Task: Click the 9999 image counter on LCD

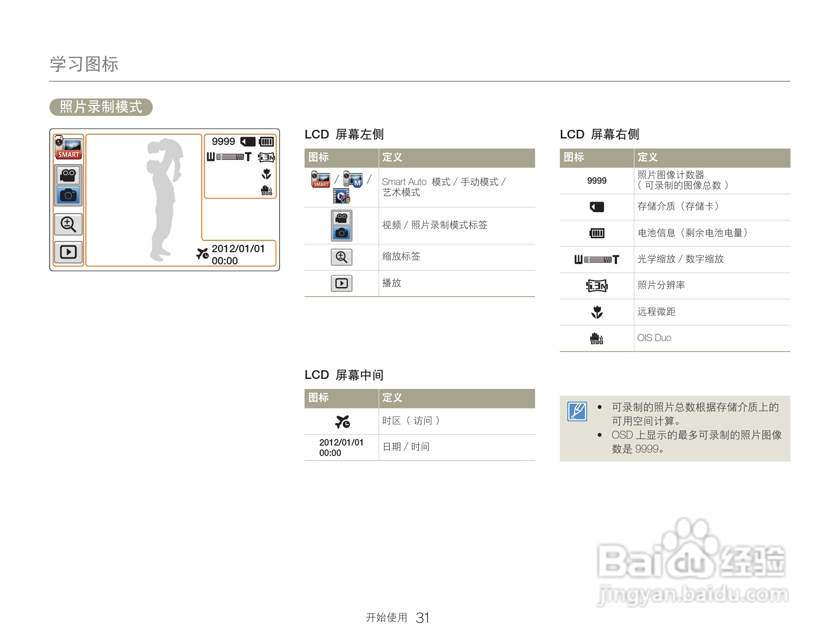Action: (223, 142)
